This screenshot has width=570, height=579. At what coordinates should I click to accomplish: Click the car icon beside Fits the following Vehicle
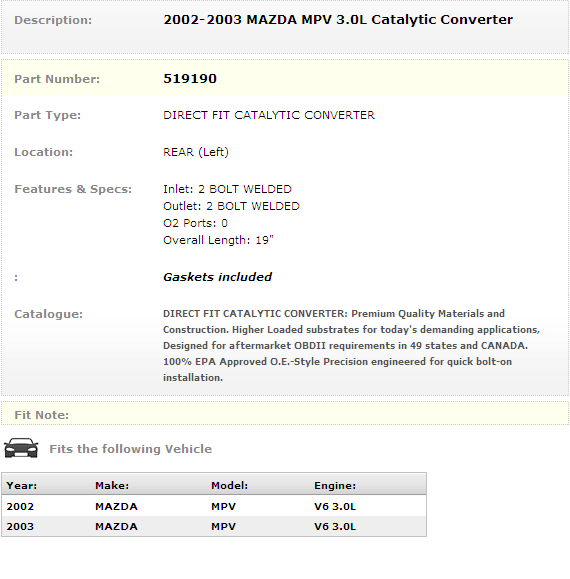(x=21, y=448)
